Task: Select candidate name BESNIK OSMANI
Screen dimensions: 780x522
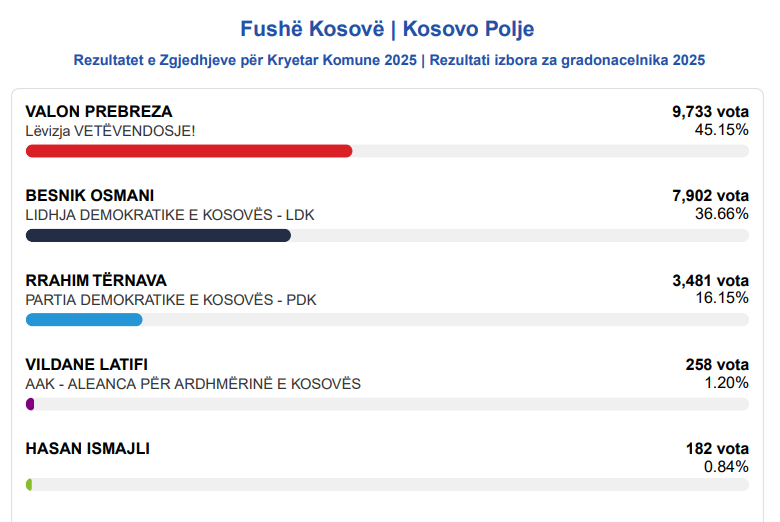Action: coord(90,195)
